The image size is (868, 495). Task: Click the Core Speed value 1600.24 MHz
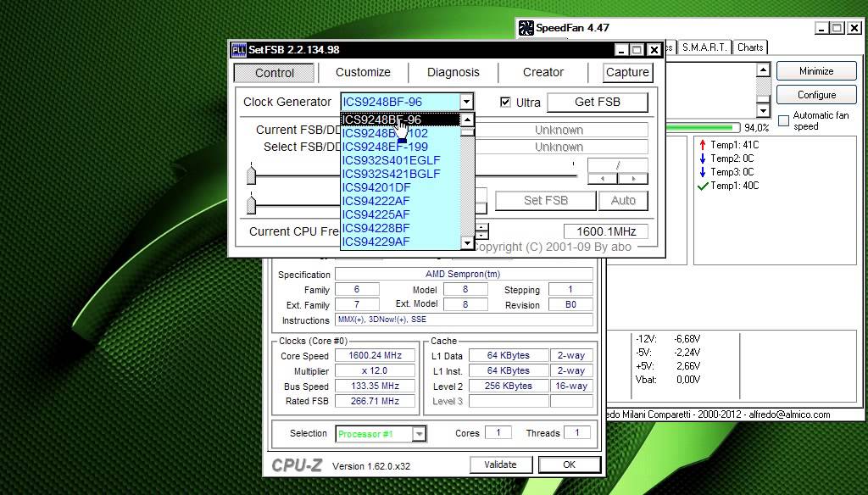(x=375, y=355)
